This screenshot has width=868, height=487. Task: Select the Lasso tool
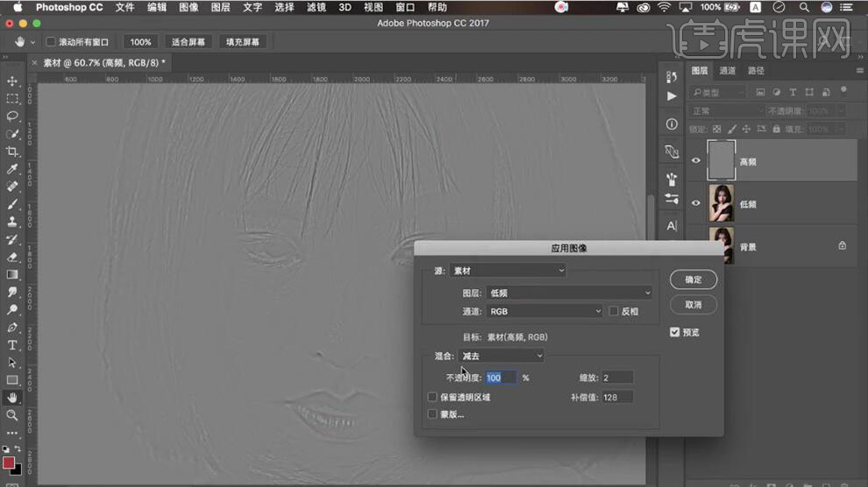tap(12, 116)
